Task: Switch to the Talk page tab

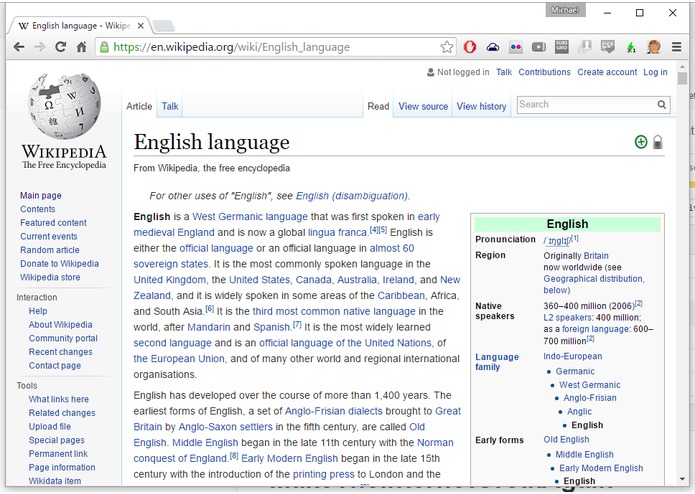Action: coord(170,106)
